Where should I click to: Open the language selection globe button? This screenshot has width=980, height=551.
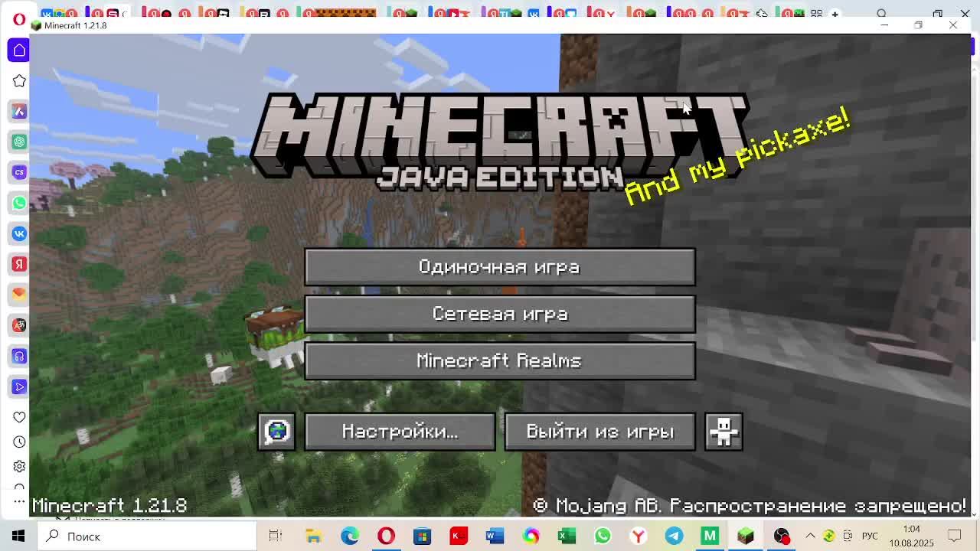[x=276, y=432]
